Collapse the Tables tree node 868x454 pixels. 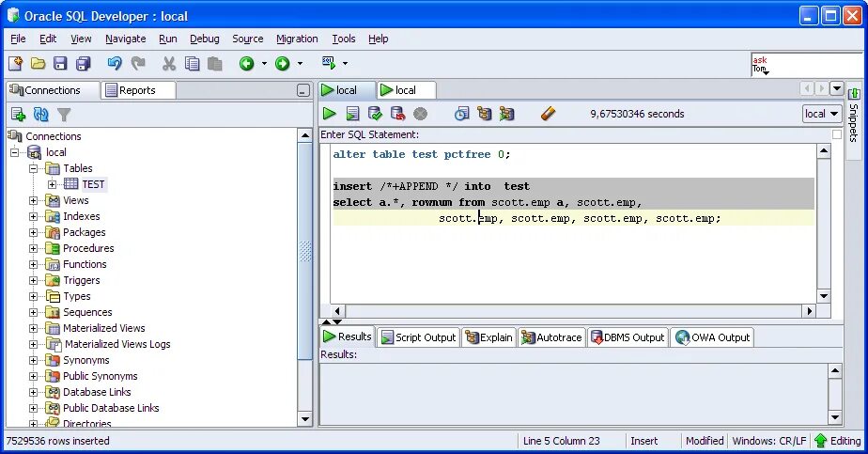click(x=33, y=168)
